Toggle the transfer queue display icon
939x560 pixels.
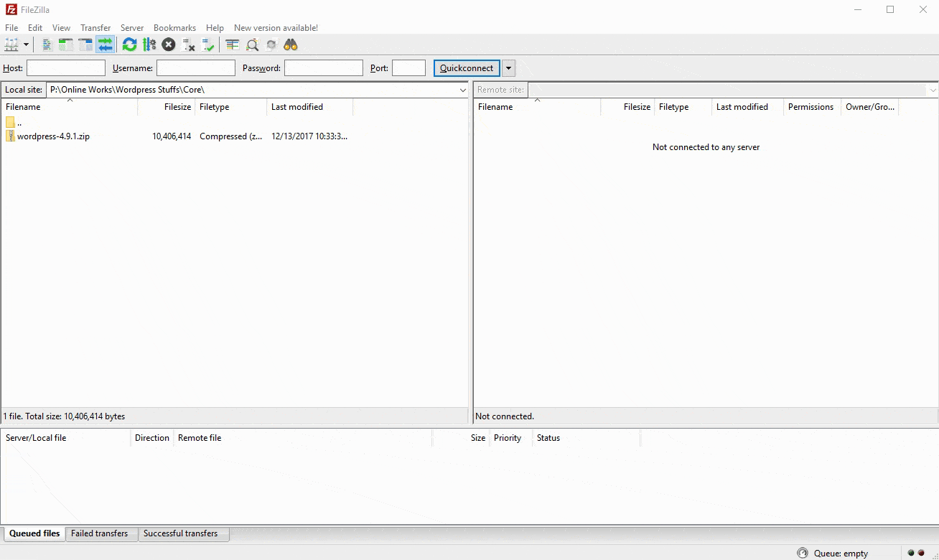tap(106, 45)
